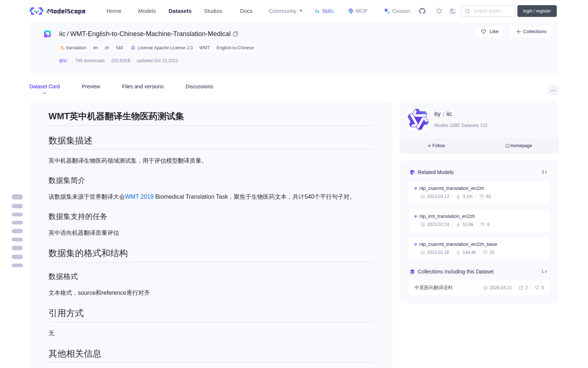588x368 pixels.
Task: Expand Collections list via 1 chevron
Action: (544, 272)
